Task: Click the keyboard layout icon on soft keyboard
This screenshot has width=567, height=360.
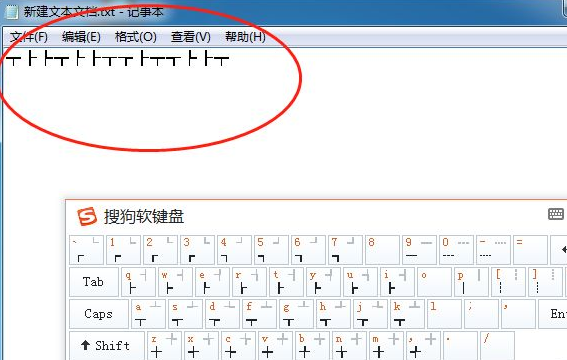Action: 556,214
